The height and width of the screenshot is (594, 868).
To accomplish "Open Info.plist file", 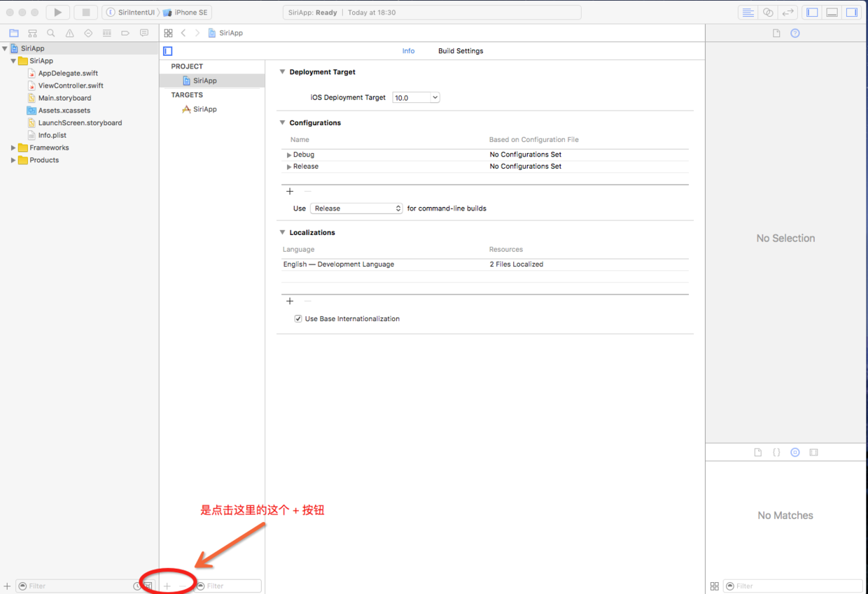I will (x=52, y=136).
